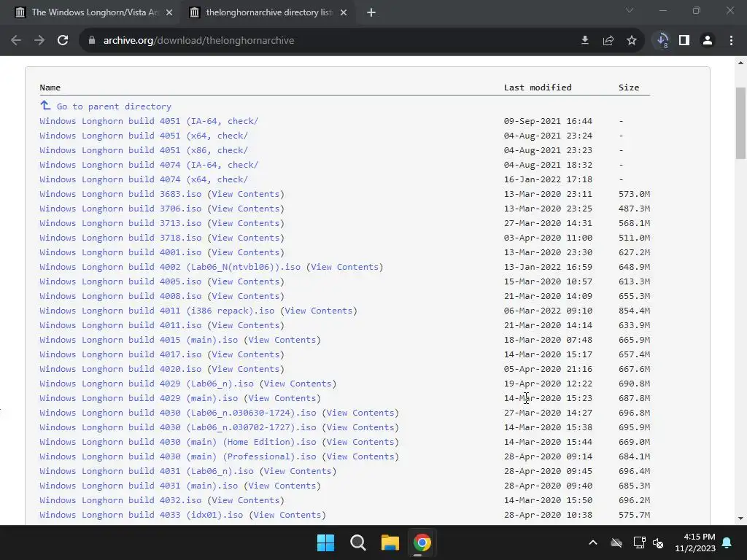Open the Chrome downloads indicator
Viewport: 747px width, 560px height.
[662, 41]
